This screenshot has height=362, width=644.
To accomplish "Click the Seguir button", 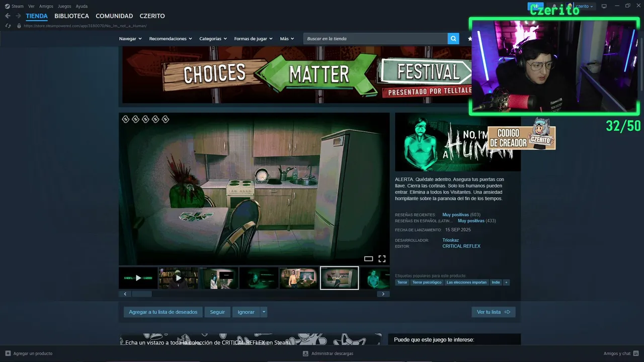I will point(217,312).
